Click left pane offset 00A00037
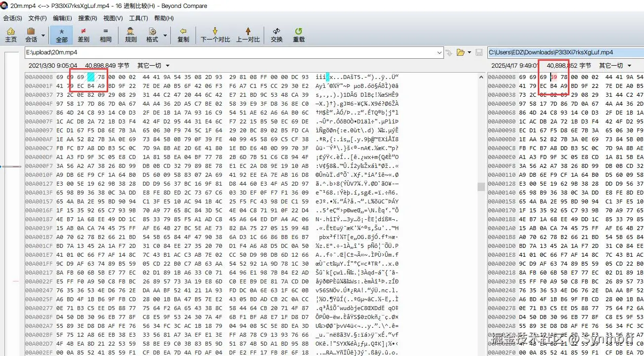The width and height of the screenshot is (644, 356). click(39, 94)
